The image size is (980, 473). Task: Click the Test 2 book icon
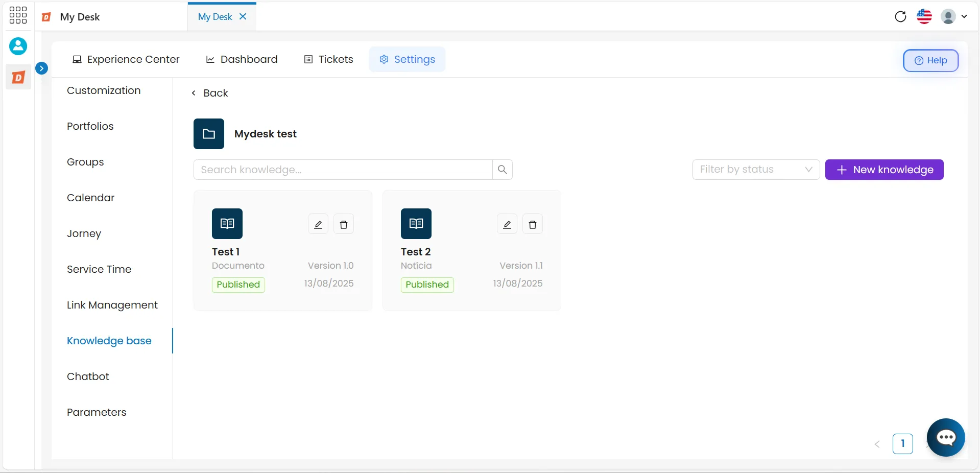416,224
